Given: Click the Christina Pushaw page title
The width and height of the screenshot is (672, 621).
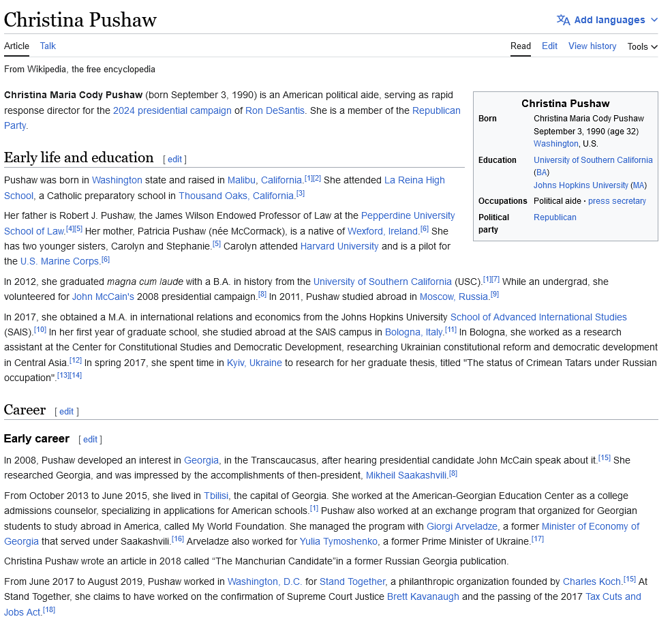Looking at the screenshot, I should pyautogui.click(x=80, y=20).
